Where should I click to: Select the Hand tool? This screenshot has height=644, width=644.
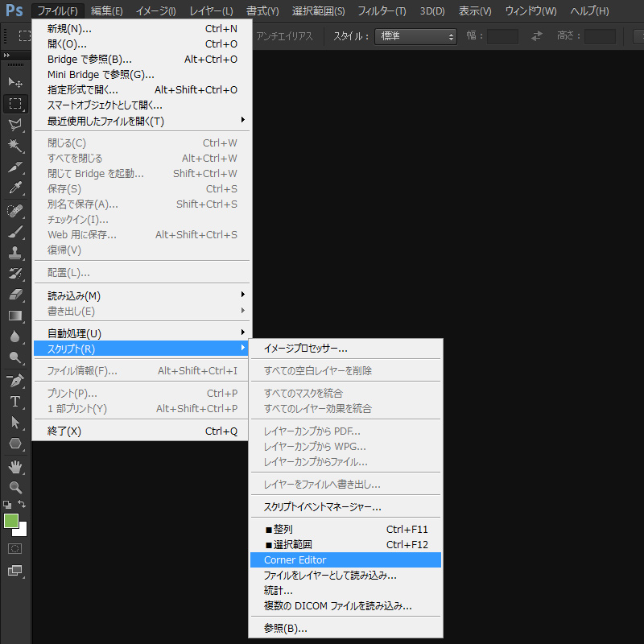(15, 467)
